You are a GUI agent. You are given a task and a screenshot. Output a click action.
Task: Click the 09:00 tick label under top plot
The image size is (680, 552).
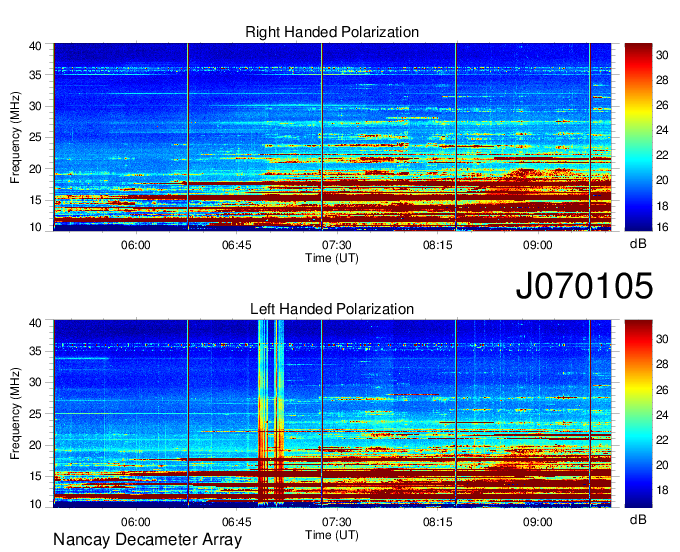tap(538, 245)
